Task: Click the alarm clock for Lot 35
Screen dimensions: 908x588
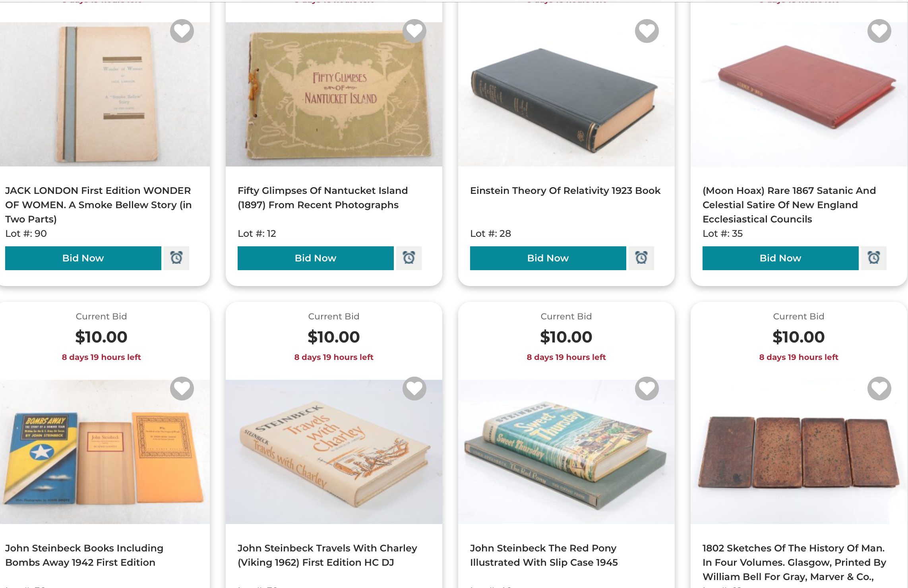Action: tap(874, 258)
